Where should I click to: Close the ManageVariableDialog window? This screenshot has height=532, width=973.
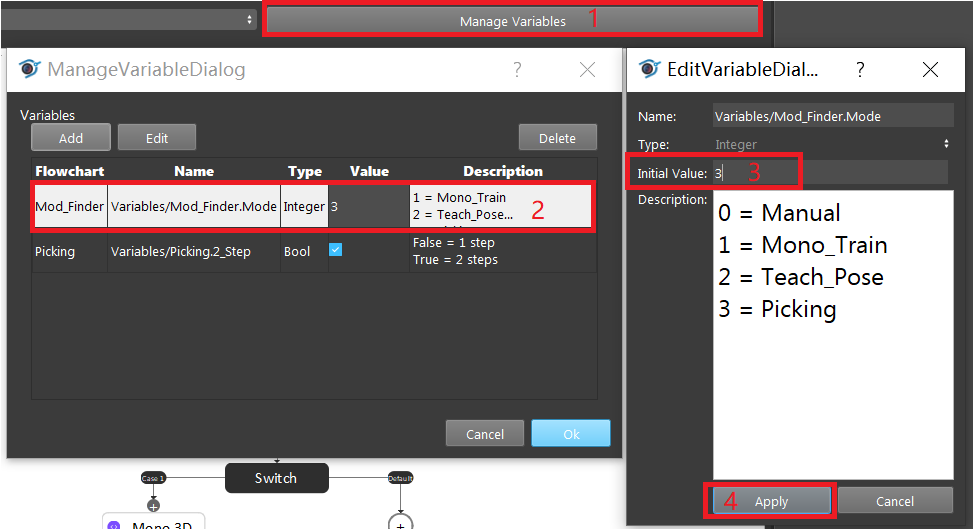coord(587,70)
